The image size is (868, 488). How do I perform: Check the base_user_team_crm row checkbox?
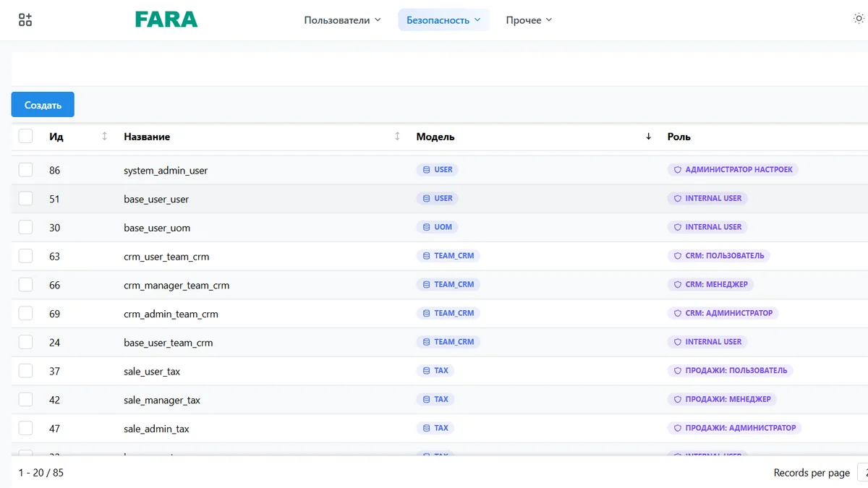25,342
